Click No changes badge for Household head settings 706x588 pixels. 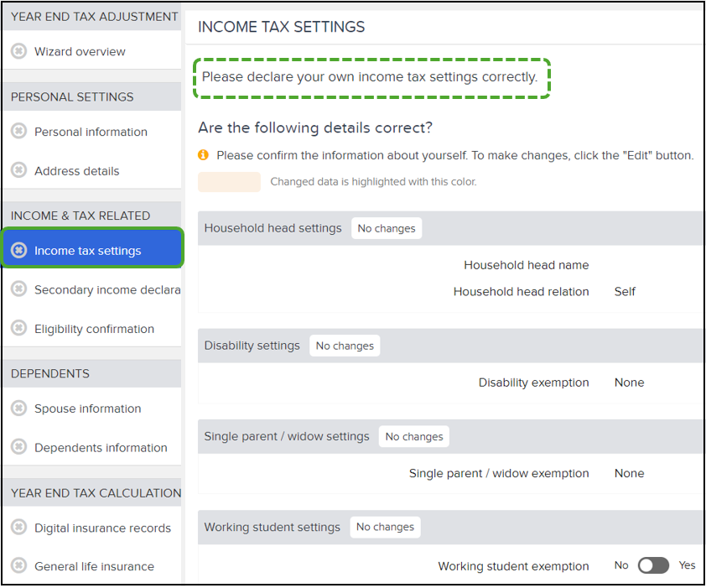tap(387, 228)
